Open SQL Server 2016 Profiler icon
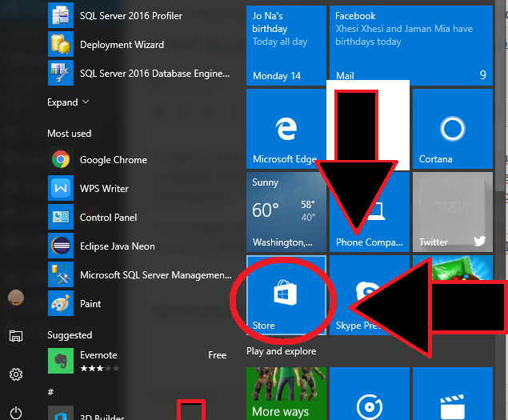The height and width of the screenshot is (420, 508). tap(61, 15)
